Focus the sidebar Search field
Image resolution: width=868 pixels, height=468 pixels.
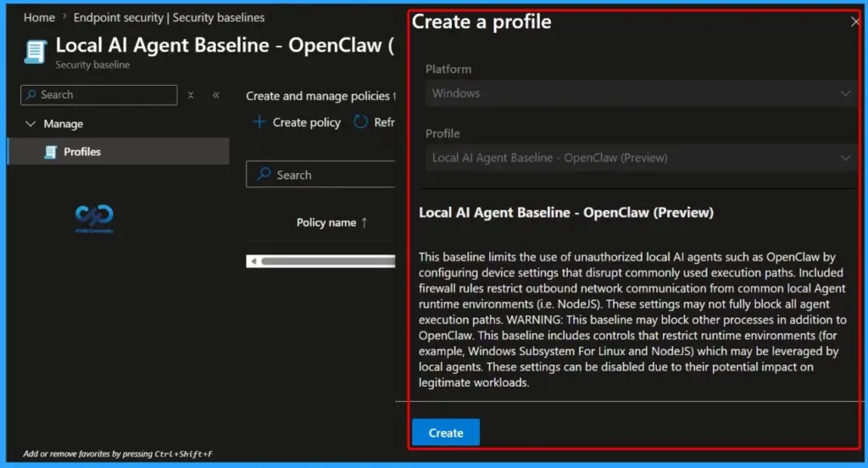click(x=99, y=95)
